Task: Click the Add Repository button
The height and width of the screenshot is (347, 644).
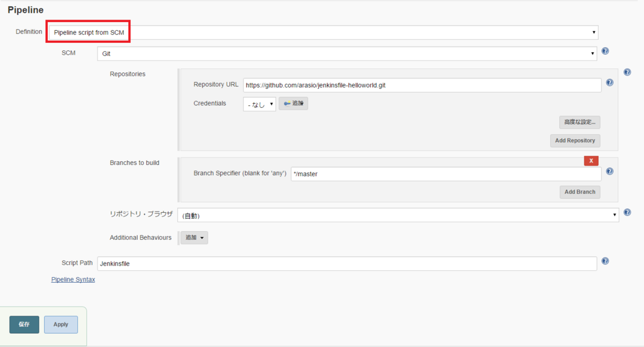Action: coord(575,140)
